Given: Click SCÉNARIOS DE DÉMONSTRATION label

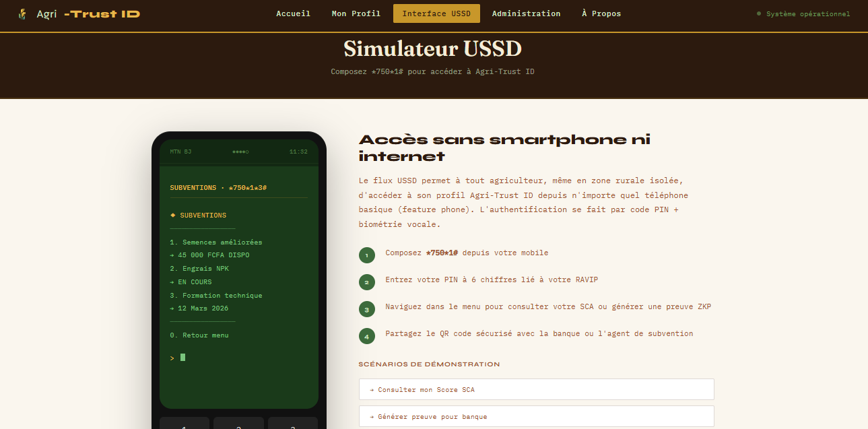Looking at the screenshot, I should [430, 364].
